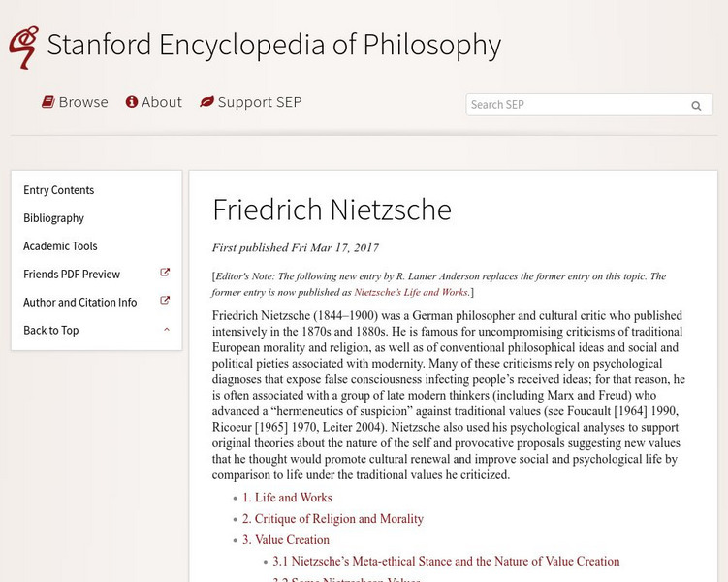This screenshot has height=582, width=728.
Task: Go to Bibliography in the sidebar
Action: (x=54, y=218)
